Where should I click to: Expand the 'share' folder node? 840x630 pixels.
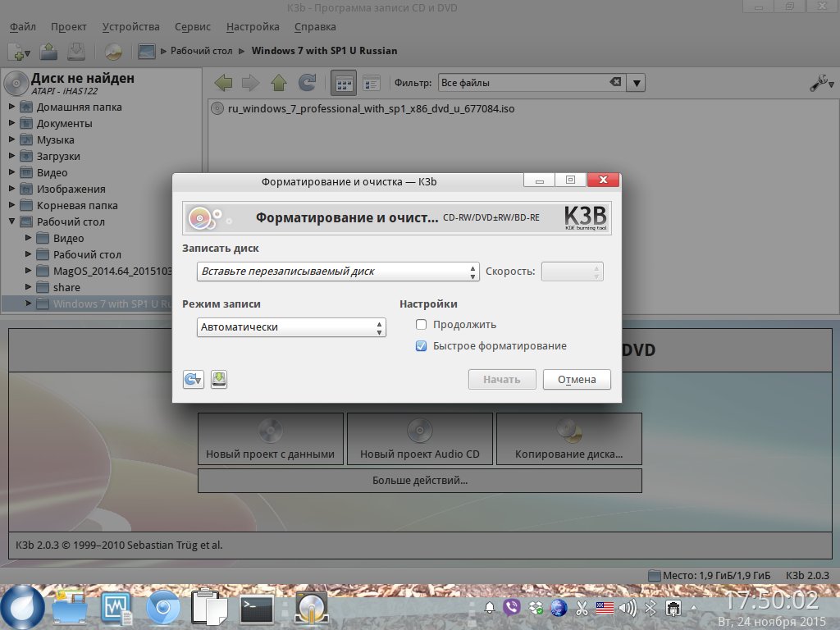(29, 287)
